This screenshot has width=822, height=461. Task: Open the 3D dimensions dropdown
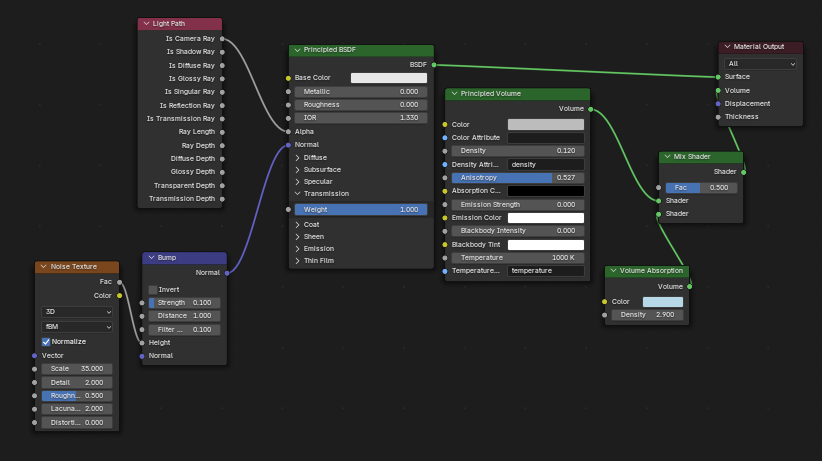[77, 312]
